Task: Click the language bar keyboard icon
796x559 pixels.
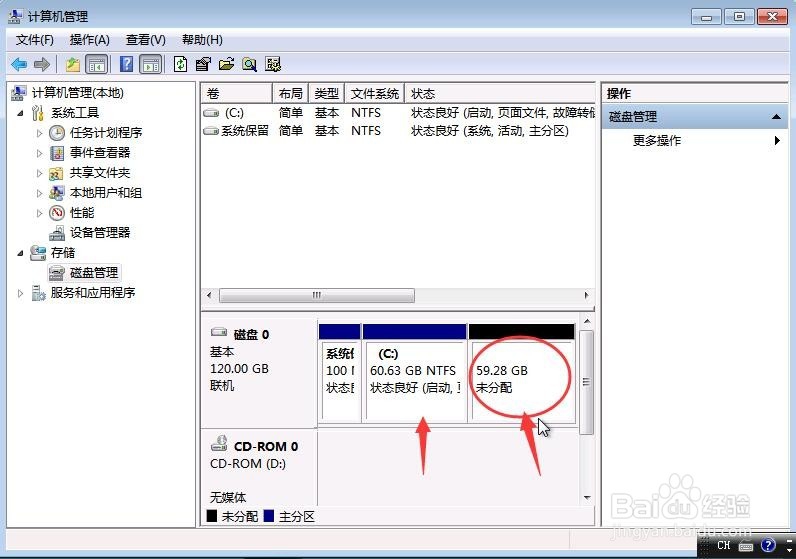Action: (x=745, y=546)
